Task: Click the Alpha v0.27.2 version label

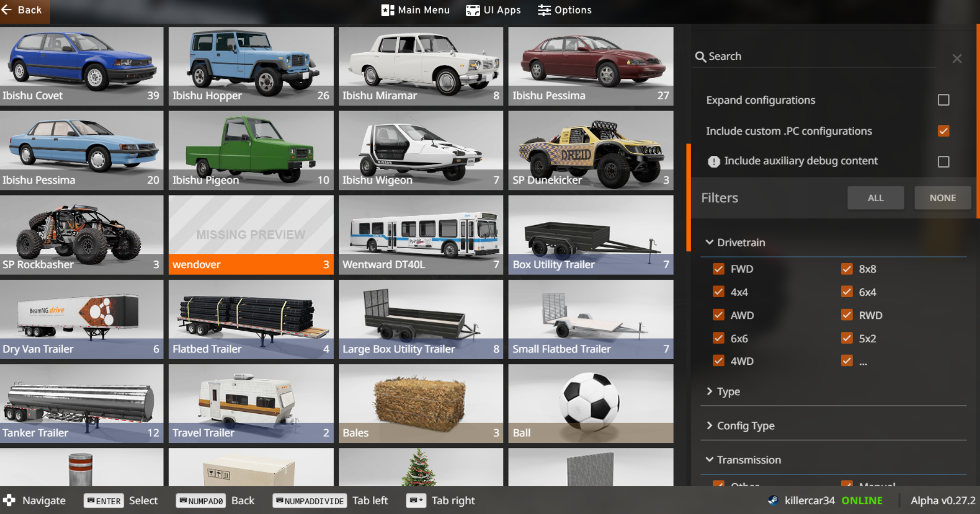Action: pos(943,501)
